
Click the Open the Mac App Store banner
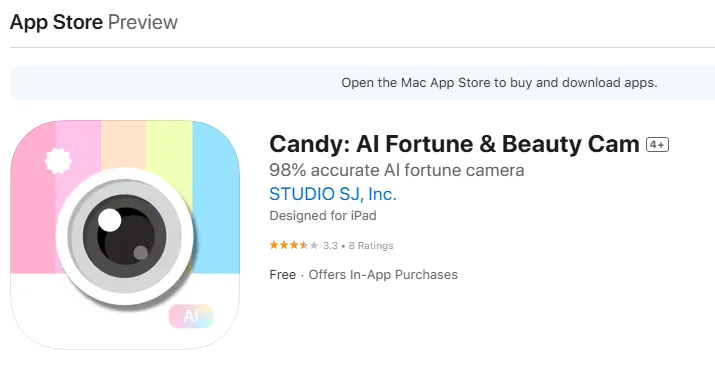363,83
